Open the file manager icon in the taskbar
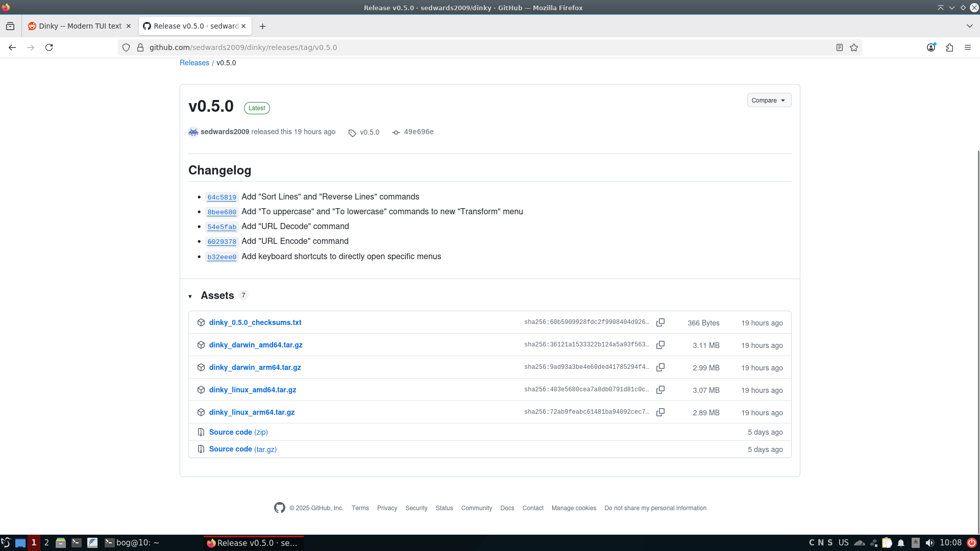980x551 pixels. coord(61,543)
